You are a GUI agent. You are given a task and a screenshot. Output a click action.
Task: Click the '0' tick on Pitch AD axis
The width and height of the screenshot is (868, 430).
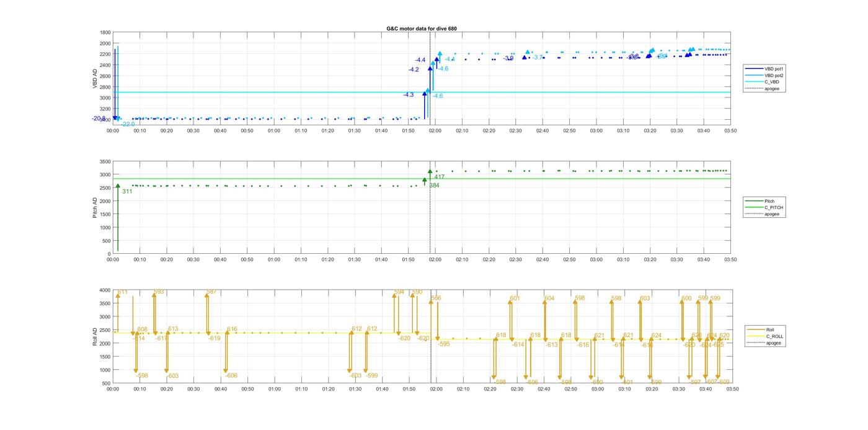tap(109, 254)
